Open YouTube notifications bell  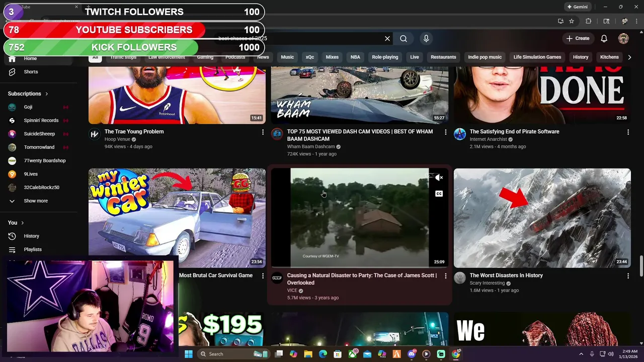(x=604, y=39)
